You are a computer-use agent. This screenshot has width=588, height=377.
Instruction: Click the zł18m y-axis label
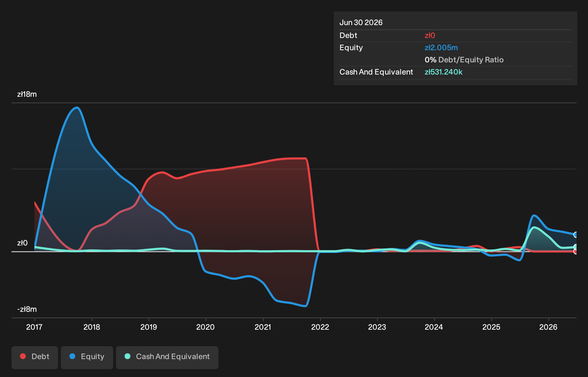tap(27, 94)
